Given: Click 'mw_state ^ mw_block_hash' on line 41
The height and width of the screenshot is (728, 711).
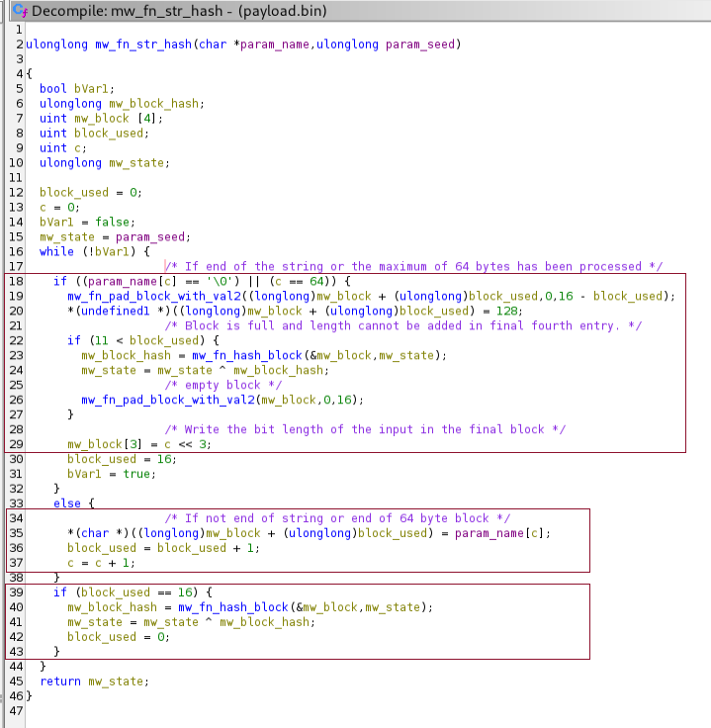Looking at the screenshot, I should coord(226,622).
